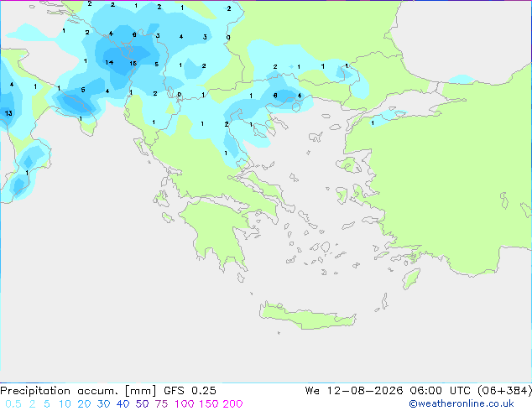
Task: Click the 'Precipitation accum.' title text
Action: [59, 391]
